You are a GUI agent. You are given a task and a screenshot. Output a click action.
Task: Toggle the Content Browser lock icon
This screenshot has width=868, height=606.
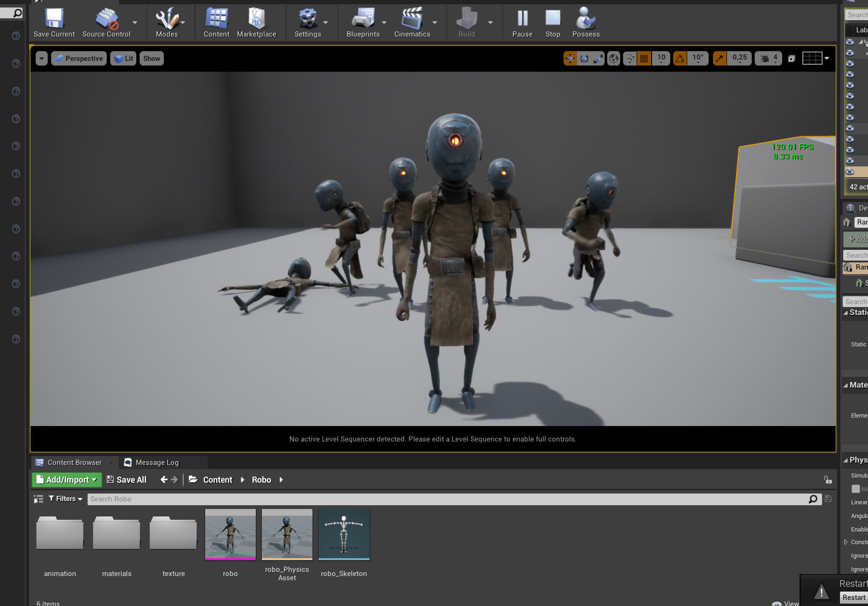[x=828, y=479]
